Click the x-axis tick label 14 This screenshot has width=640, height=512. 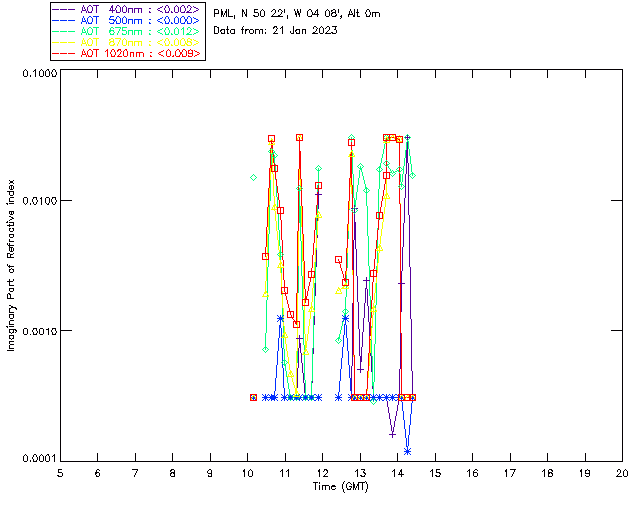point(398,473)
